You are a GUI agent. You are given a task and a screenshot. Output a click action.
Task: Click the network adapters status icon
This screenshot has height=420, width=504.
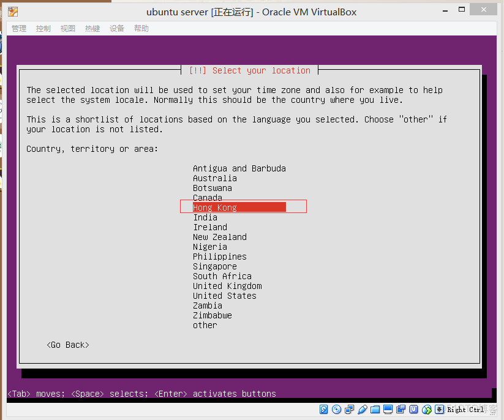[350, 410]
